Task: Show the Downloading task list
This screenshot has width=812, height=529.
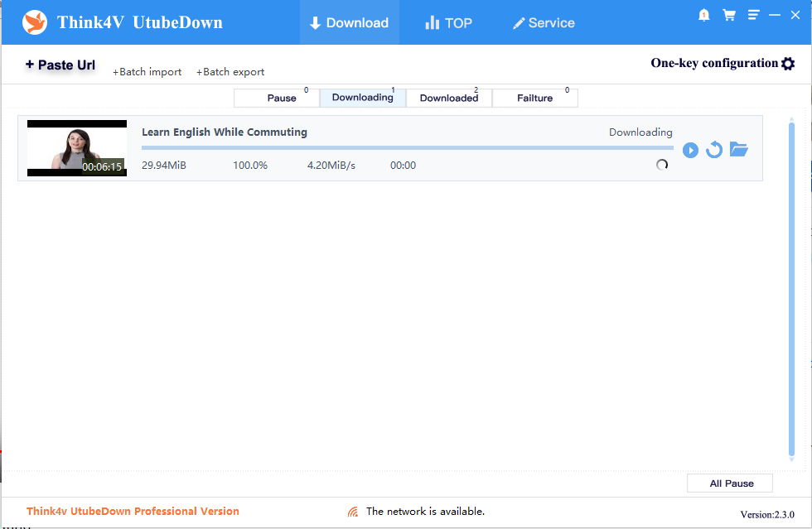Action: tap(363, 98)
